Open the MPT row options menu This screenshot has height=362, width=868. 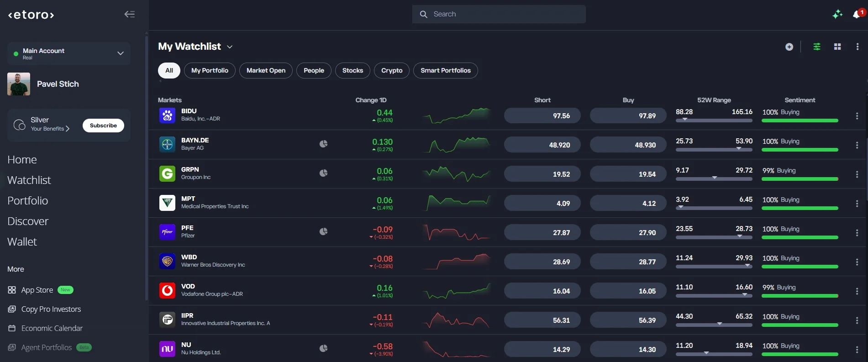857,204
